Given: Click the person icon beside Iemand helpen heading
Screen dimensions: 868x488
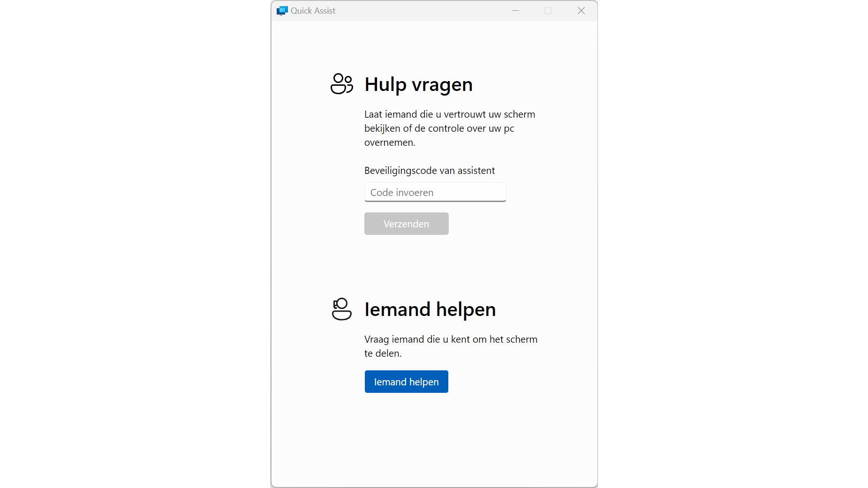Looking at the screenshot, I should pos(342,309).
